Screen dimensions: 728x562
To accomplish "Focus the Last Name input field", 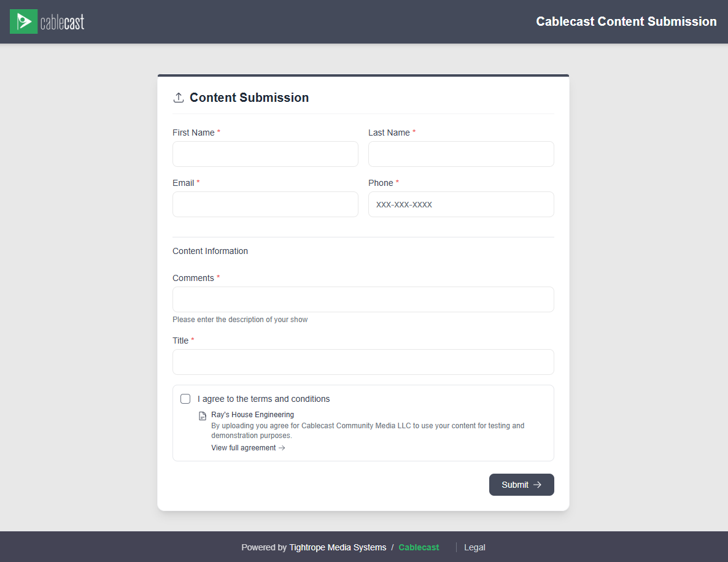I will pyautogui.click(x=461, y=154).
